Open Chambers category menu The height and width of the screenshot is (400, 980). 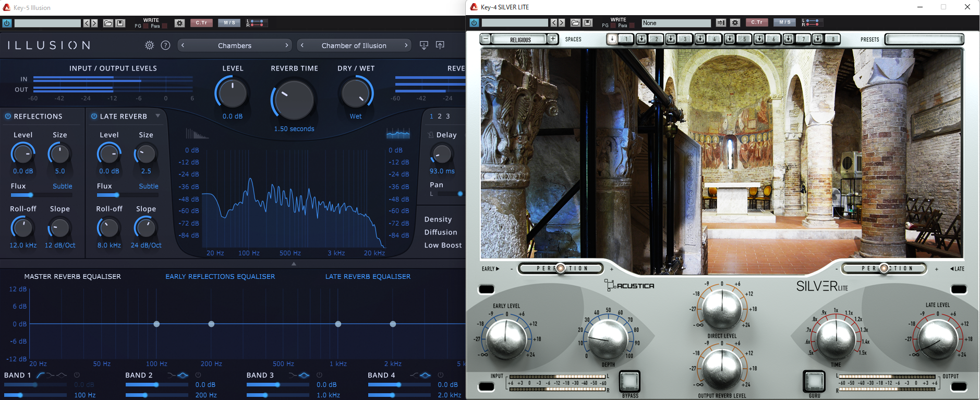click(235, 45)
